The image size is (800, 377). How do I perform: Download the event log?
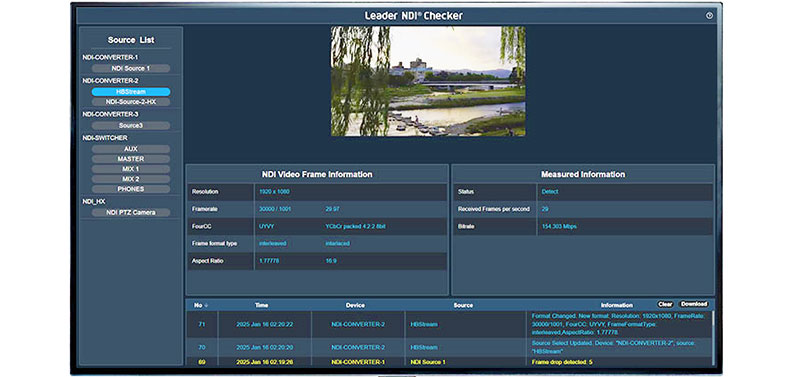tap(694, 304)
